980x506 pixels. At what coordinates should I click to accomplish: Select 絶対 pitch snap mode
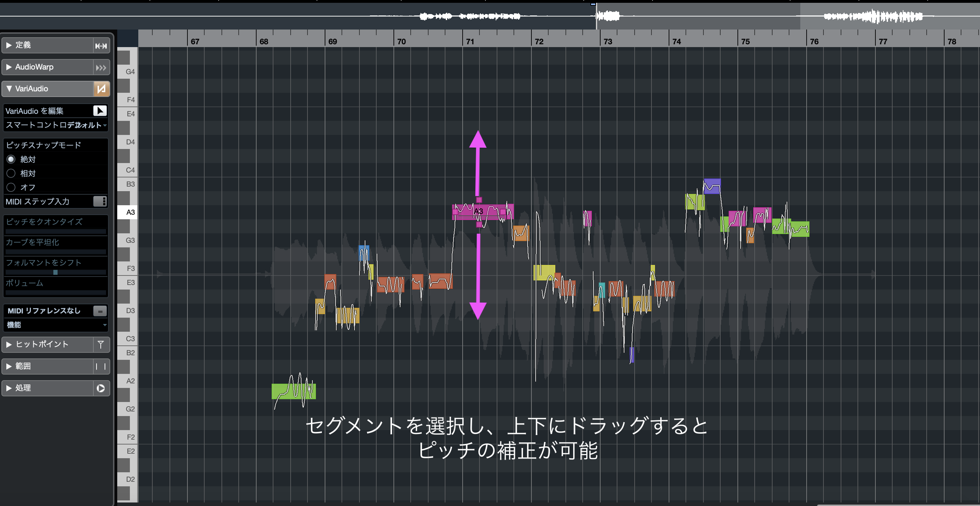tap(11, 159)
